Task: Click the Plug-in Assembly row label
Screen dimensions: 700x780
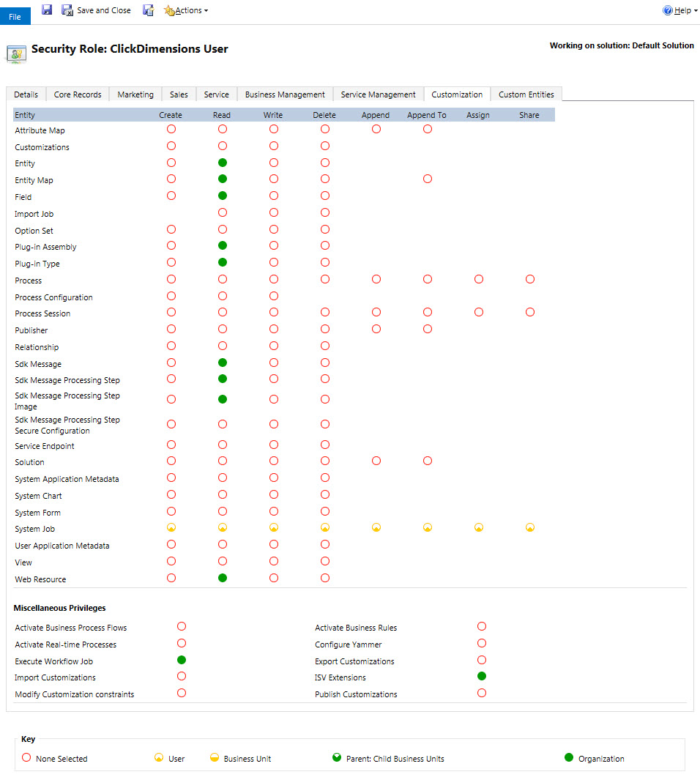Action: click(x=45, y=247)
